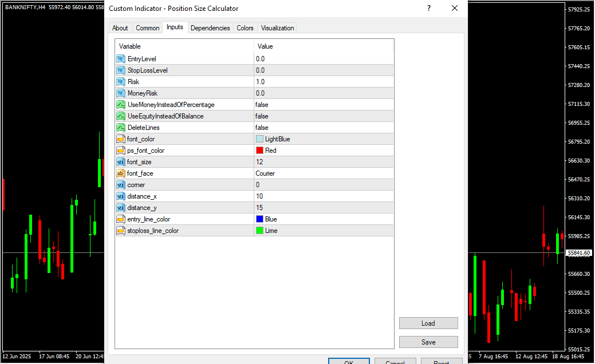Open the font_color LightBlue value dropdown
Image resolution: width=595 pixels, height=364 pixels.
(x=324, y=139)
